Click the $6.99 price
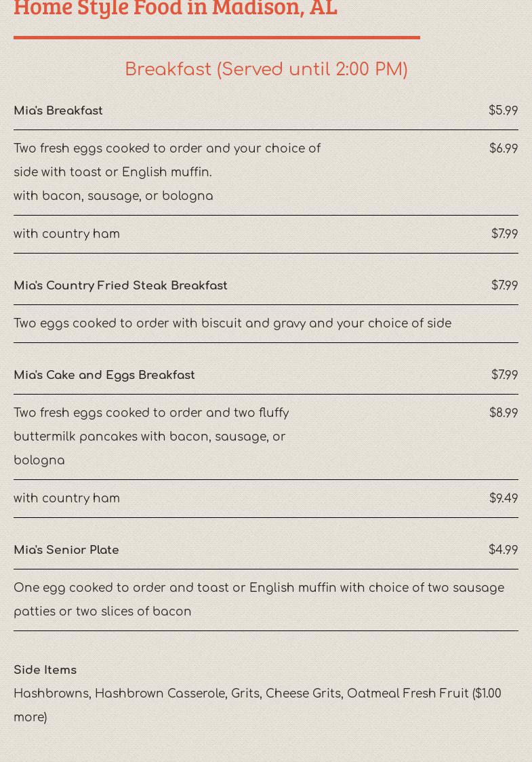Viewport: 532px width, 762px height. 503,148
